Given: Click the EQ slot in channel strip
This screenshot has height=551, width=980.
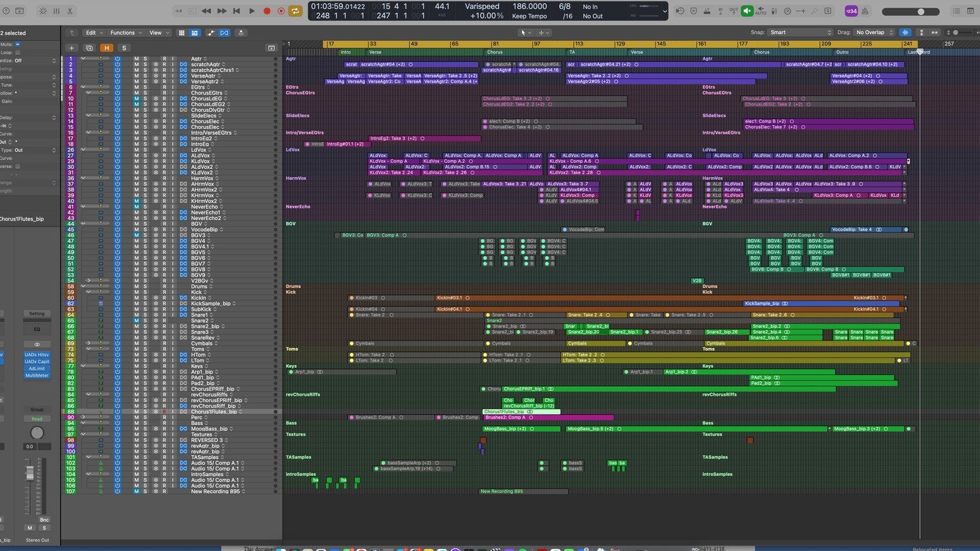Looking at the screenshot, I should tap(37, 328).
